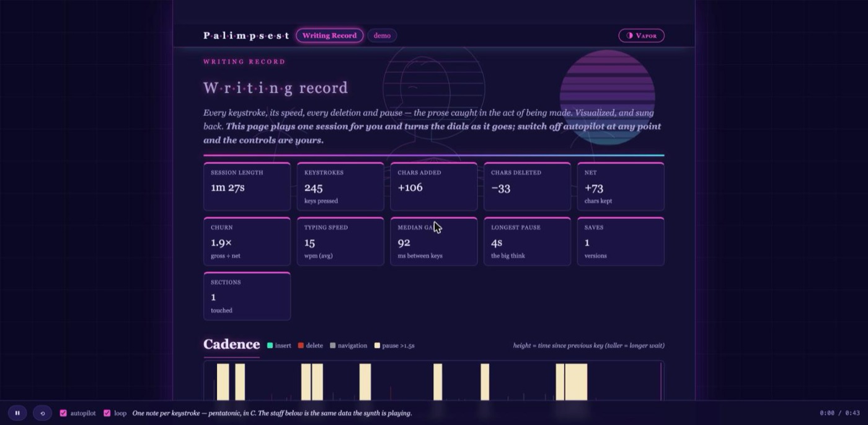The image size is (868, 425).
Task: Click the Chars Deleted −33 card
Action: pos(527,187)
